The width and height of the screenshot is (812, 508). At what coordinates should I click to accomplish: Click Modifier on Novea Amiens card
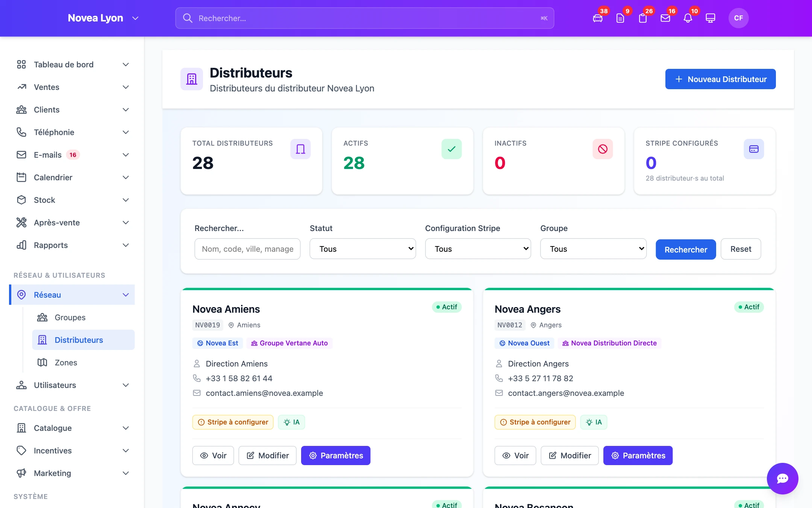point(267,455)
